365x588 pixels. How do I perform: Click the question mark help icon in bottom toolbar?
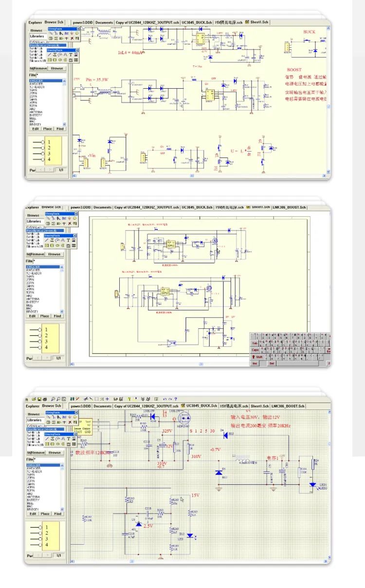175,398
